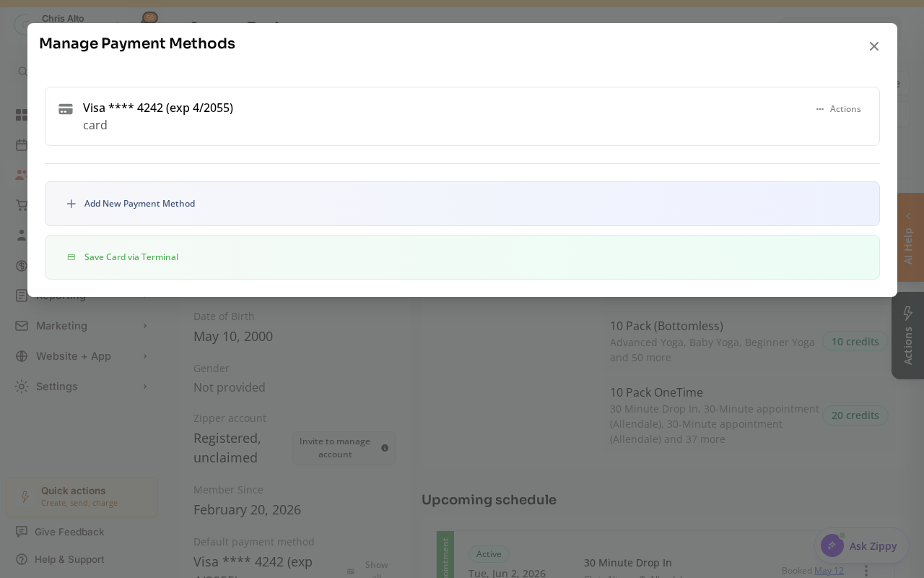The width and height of the screenshot is (924, 578).
Task: Click the 10 credits badge for Bottomless pack
Action: pos(855,342)
